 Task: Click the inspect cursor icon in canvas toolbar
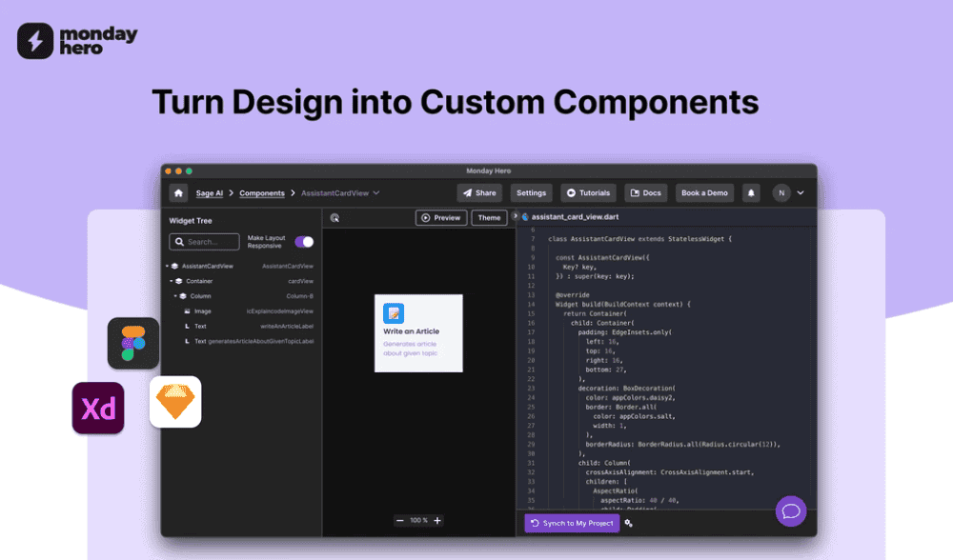click(x=335, y=218)
